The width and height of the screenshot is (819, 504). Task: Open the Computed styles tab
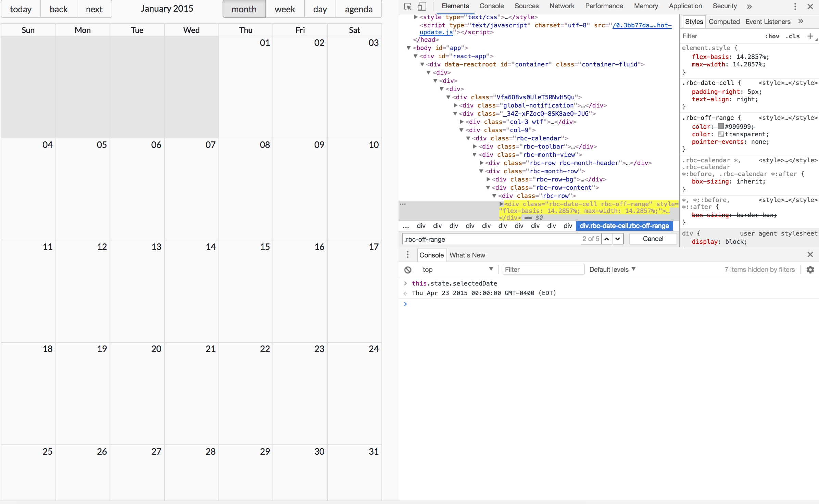click(724, 22)
